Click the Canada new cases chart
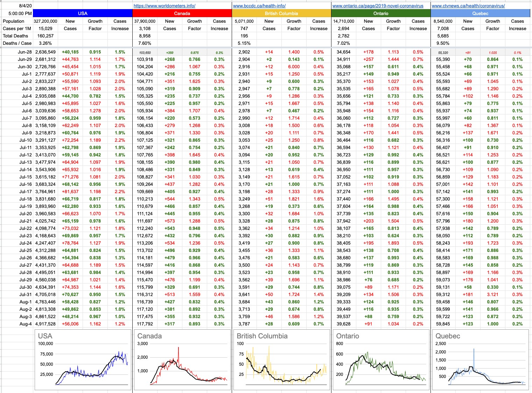The height and width of the screenshot is (393, 532). pyautogui.click(x=182, y=359)
